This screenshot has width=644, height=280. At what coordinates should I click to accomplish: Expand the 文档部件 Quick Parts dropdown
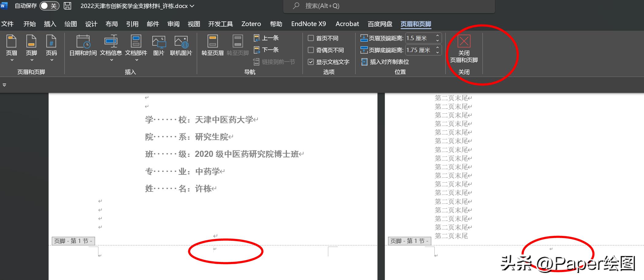click(136, 60)
